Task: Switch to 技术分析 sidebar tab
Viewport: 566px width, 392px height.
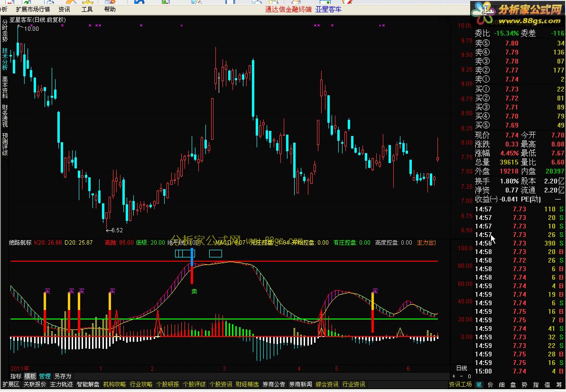Action: coord(5,59)
